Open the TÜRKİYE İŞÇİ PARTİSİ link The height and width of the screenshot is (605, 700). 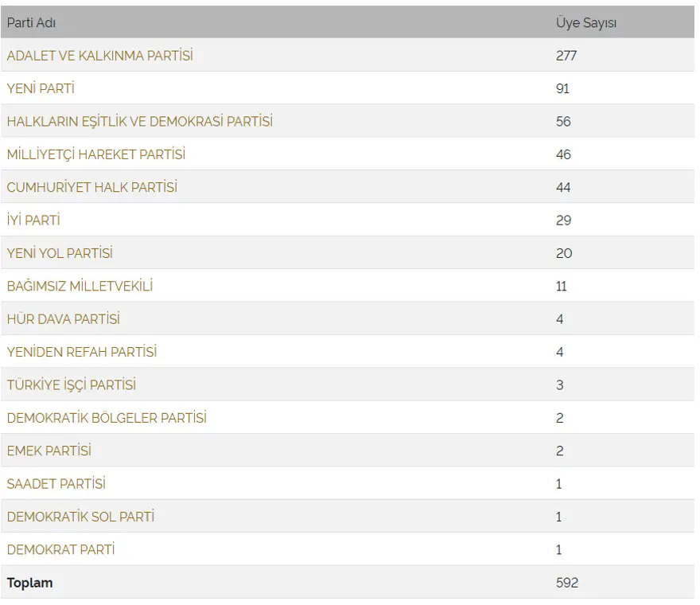tap(72, 384)
